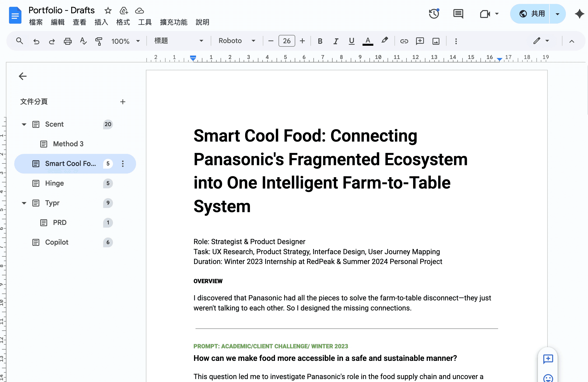
Task: Open the comments panel icon
Action: [x=458, y=14]
